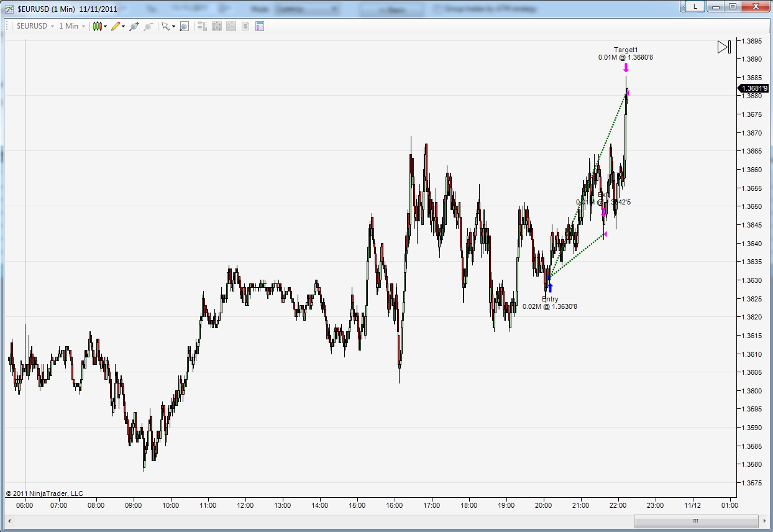Click the 06:00 time axis label
The image size is (773, 532).
coord(25,505)
